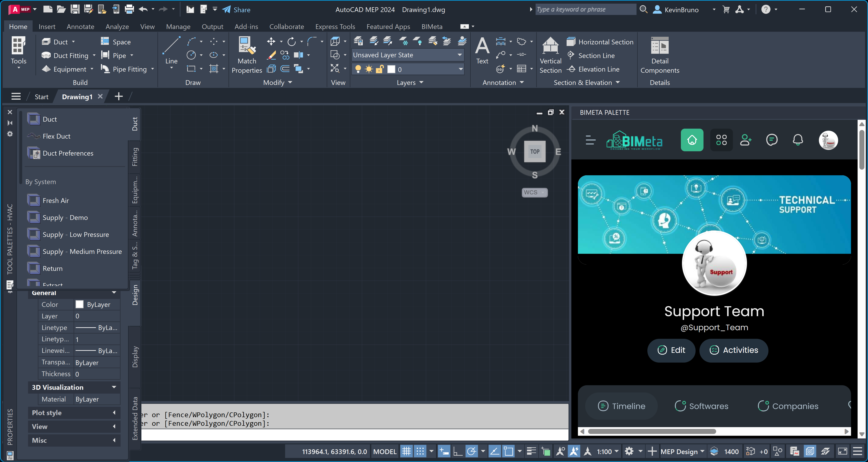Click the Color ByLayer swatch

79,304
